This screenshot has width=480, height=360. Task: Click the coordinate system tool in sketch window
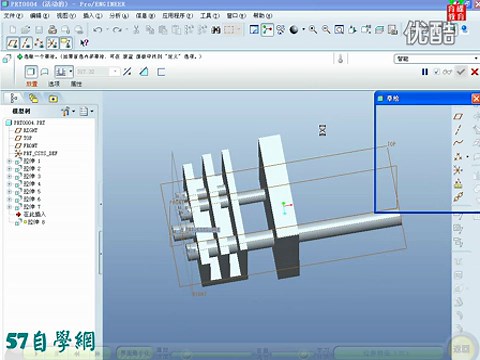tap(458, 170)
